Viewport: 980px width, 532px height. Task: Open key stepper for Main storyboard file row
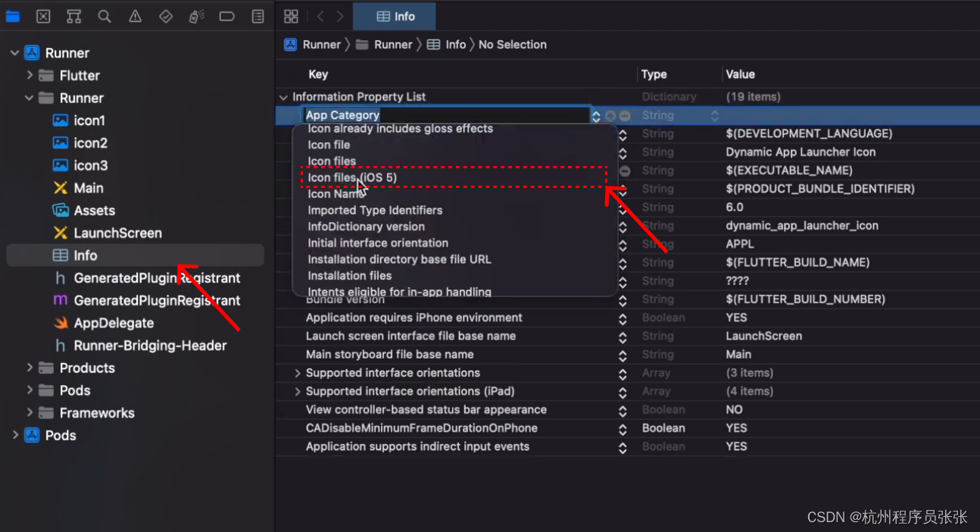623,355
